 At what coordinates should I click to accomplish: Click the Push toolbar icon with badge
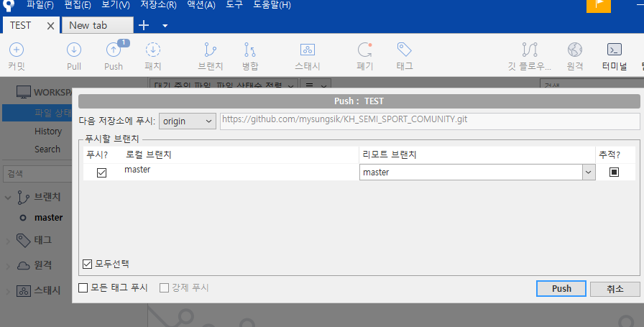coord(114,50)
